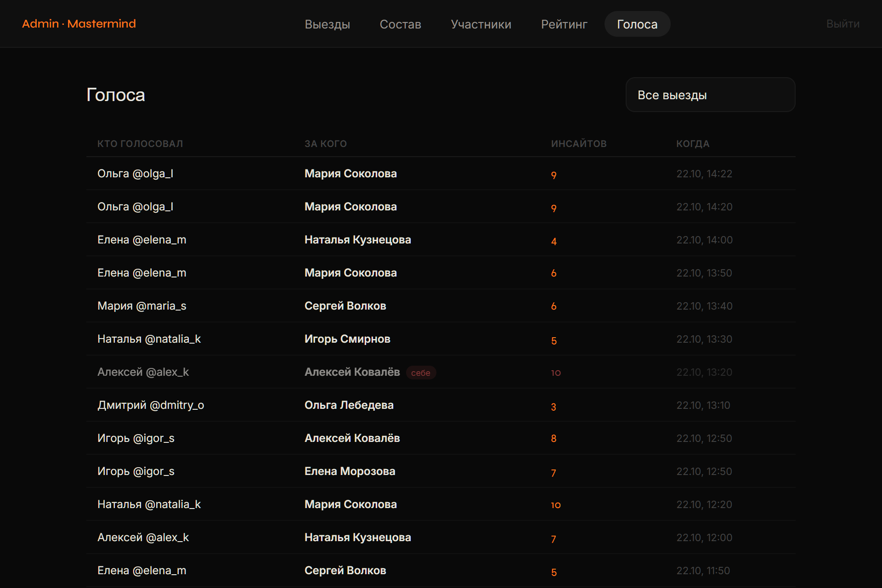Select the active Голоса tab
The image size is (882, 588).
coord(637,24)
